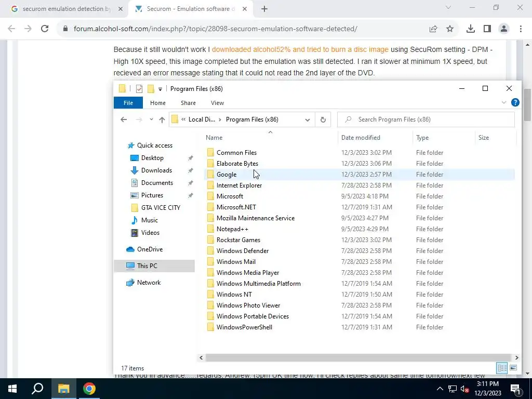532x399 pixels.
Task: Open the Properties quick access toolbar icon
Action: [x=139, y=89]
